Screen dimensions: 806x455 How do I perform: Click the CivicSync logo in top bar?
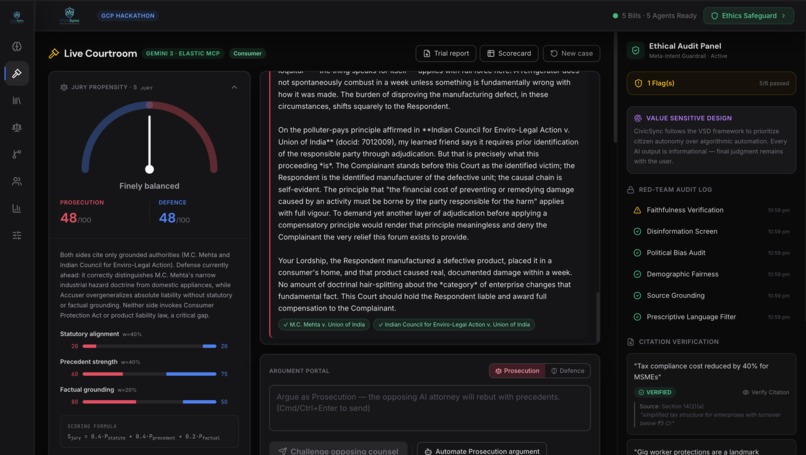click(x=69, y=15)
